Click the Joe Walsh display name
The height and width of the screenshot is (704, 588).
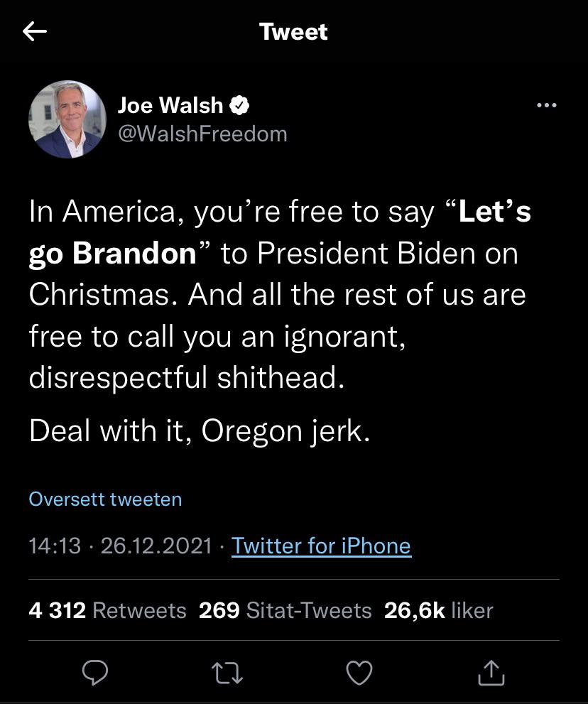170,105
